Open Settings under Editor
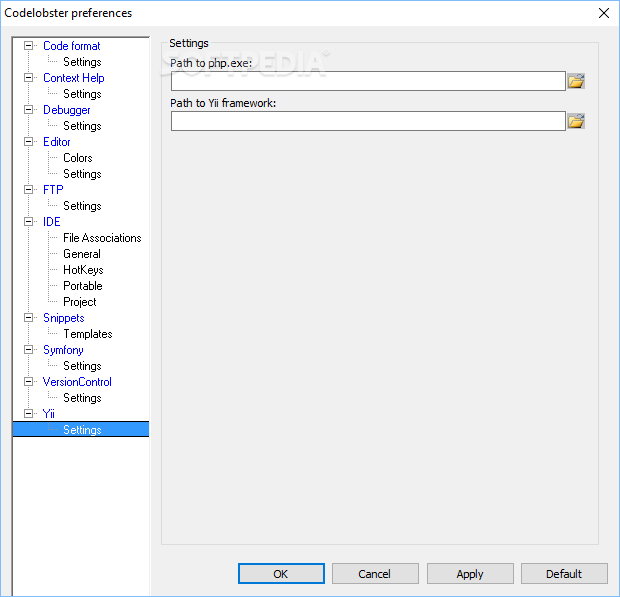Screen dimensions: 620x597 [82, 174]
